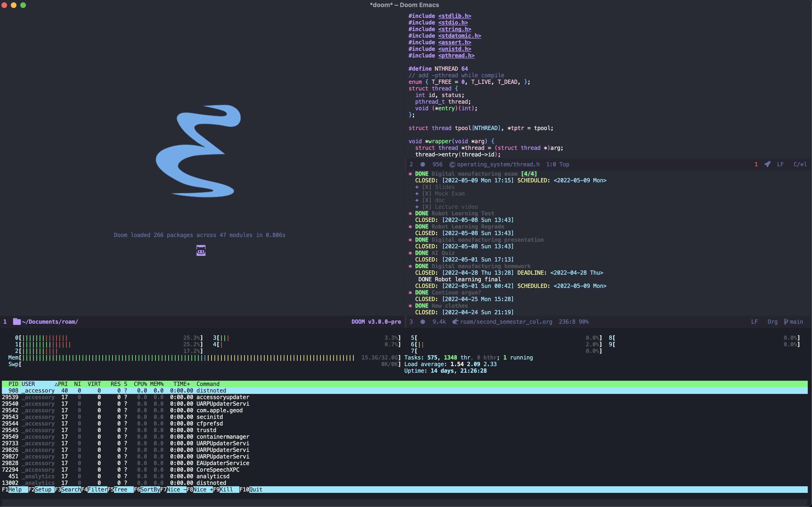Viewport: 812px width, 507px height.
Task: Click the operating_system/thread.h file name
Action: pyautogui.click(x=498, y=164)
